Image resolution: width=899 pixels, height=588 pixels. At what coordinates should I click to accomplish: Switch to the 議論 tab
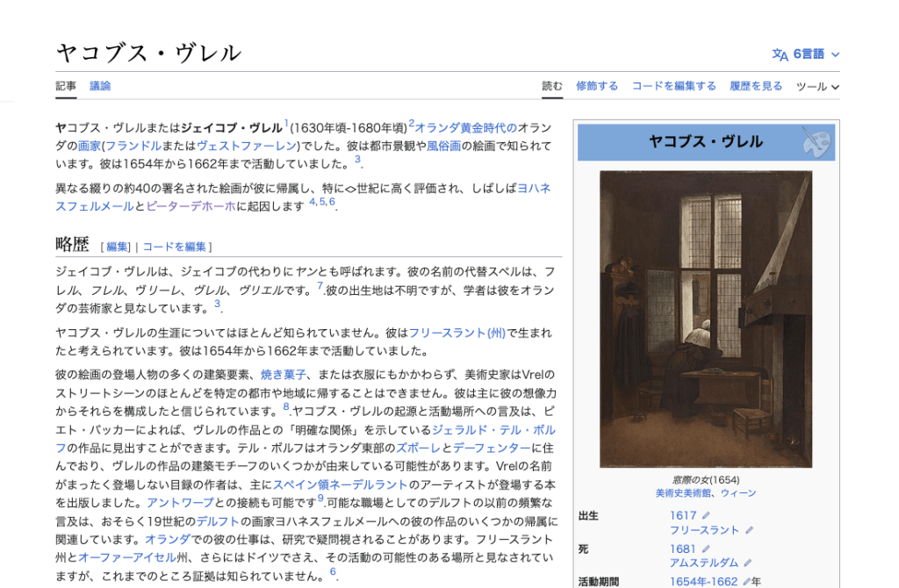click(x=100, y=86)
